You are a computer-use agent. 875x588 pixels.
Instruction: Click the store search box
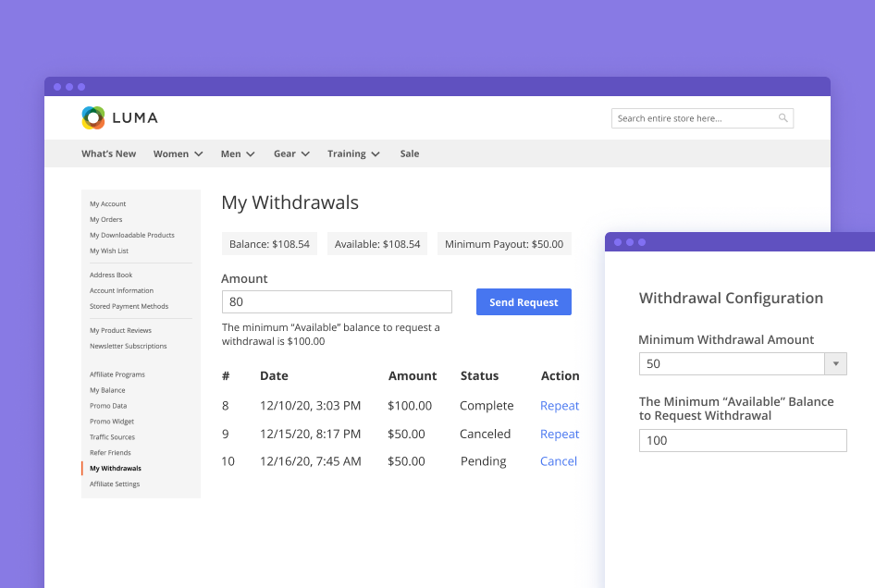coord(694,118)
